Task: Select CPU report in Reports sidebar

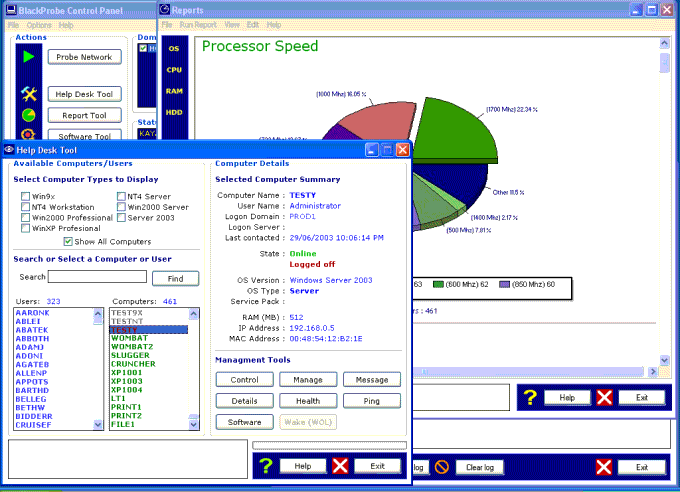Action: point(174,70)
